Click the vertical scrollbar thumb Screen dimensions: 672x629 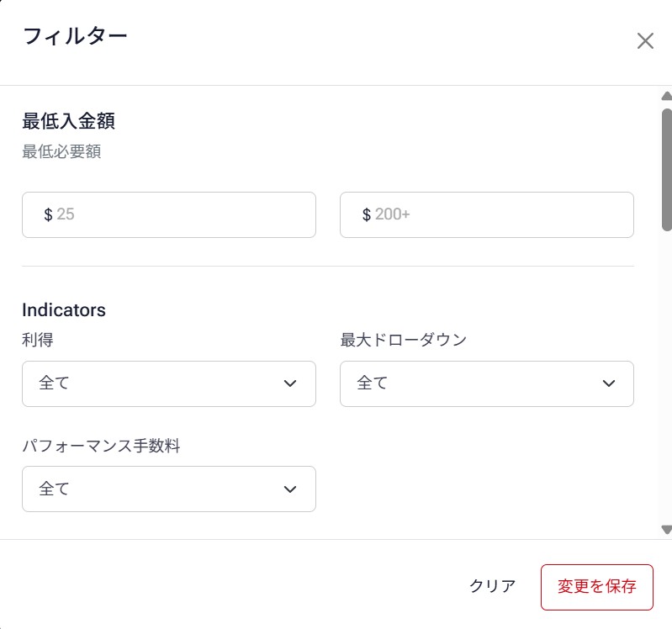[666, 168]
